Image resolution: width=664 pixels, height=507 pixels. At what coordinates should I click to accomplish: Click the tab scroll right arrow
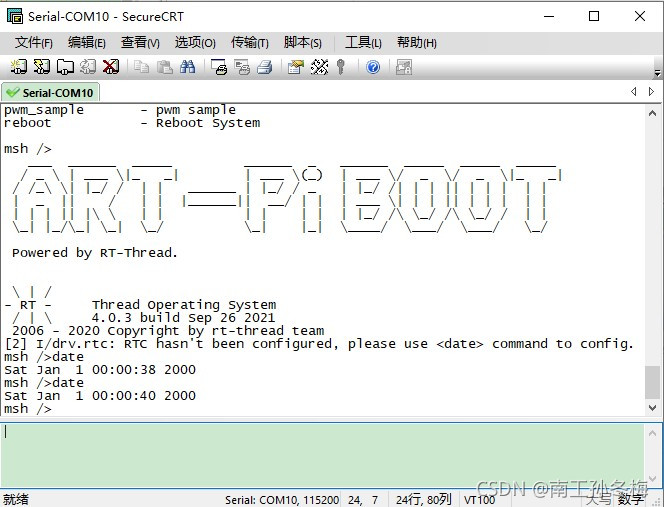point(651,91)
